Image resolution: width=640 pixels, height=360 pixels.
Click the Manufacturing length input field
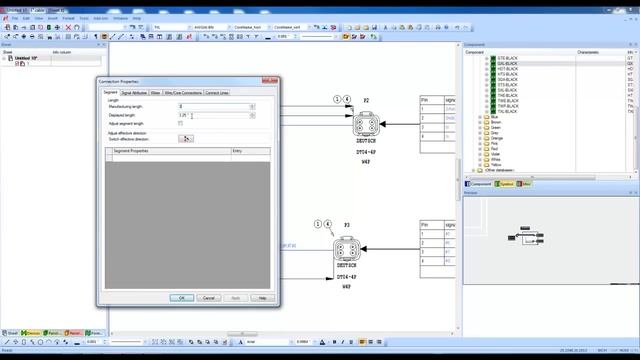pyautogui.click(x=213, y=107)
